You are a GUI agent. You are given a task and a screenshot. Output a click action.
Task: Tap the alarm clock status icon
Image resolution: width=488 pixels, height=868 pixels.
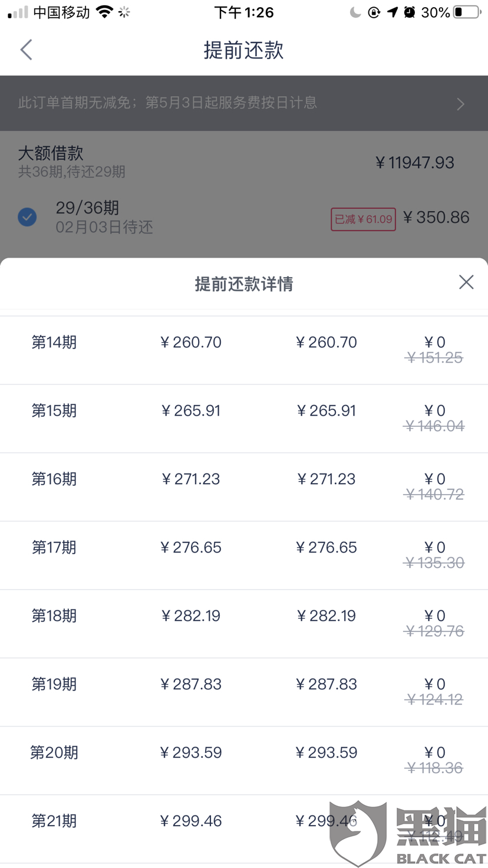pyautogui.click(x=410, y=12)
